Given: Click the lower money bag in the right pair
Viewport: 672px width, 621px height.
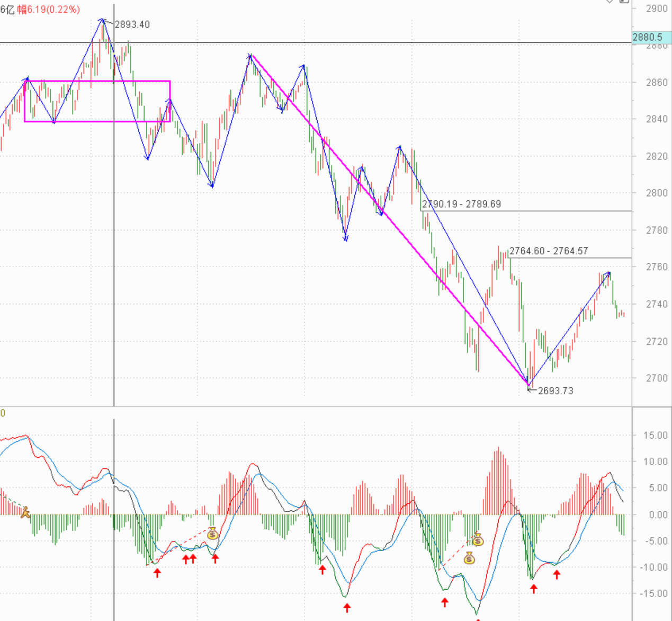Looking at the screenshot, I should point(469,557).
